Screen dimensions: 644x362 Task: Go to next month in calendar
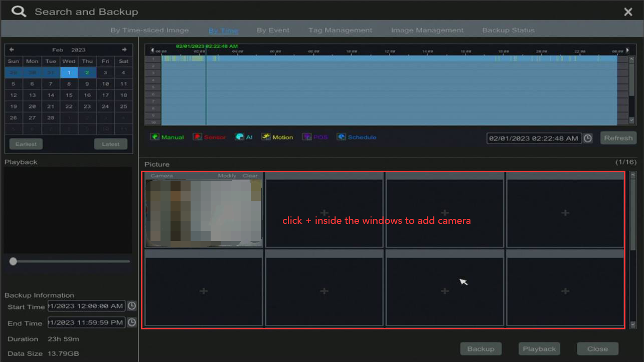click(124, 49)
